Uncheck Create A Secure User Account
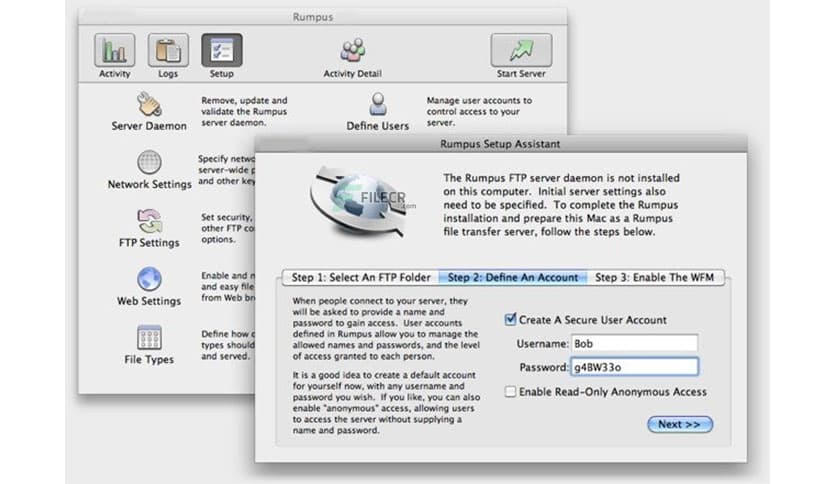 [510, 319]
